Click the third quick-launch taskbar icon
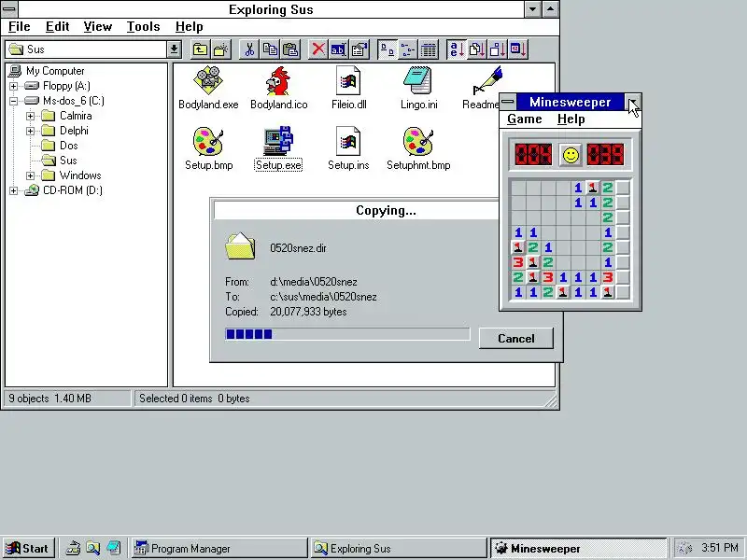The width and height of the screenshot is (747, 560). [113, 549]
